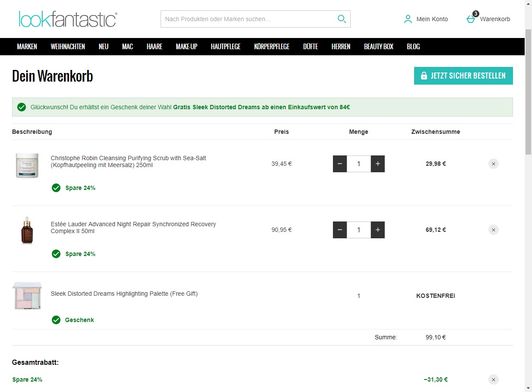Click price 90,95 €
Viewport: 532px width, 392px height.
point(282,230)
